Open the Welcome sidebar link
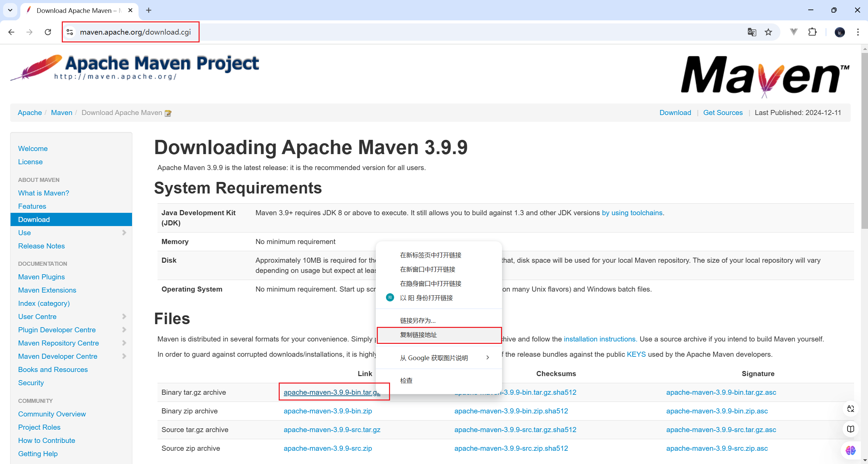The height and width of the screenshot is (464, 868). pyautogui.click(x=33, y=149)
